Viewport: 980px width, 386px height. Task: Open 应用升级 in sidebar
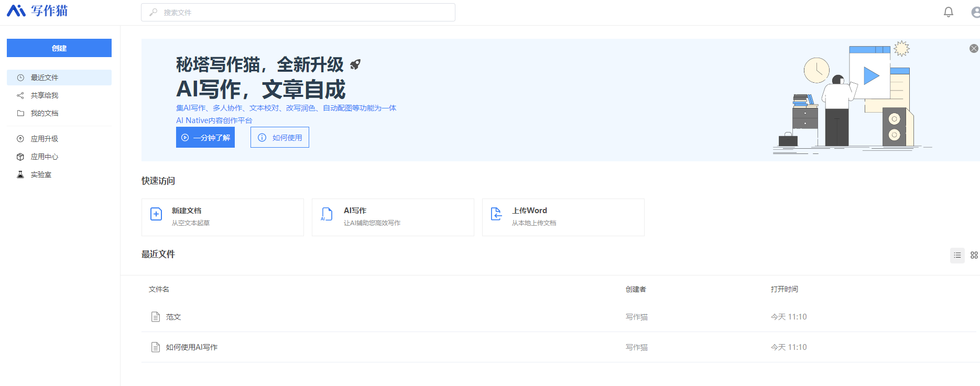(x=45, y=139)
